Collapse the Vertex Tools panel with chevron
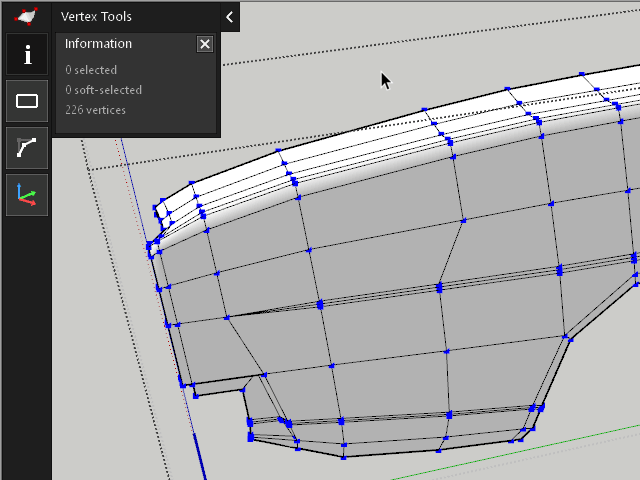Image resolution: width=640 pixels, height=480 pixels. [229, 16]
